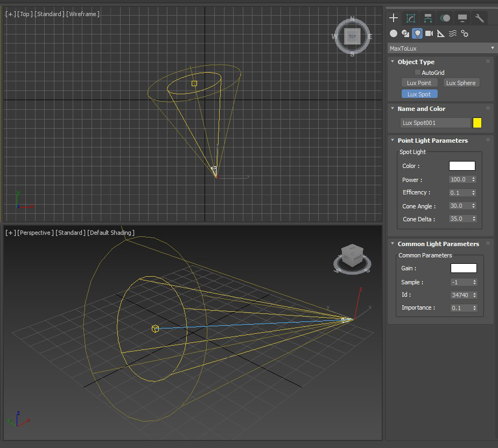Open the Modify panel tab
Image resolution: width=498 pixels, height=448 pixels.
[411, 18]
